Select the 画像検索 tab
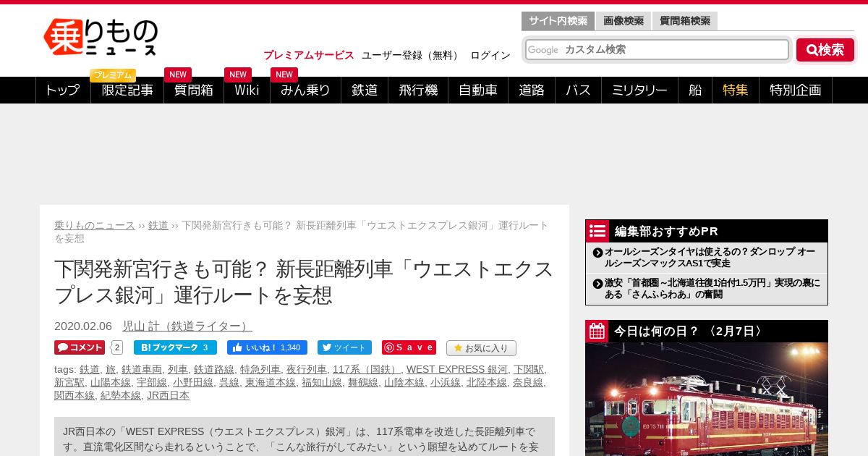Image resolution: width=868 pixels, height=456 pixels. [x=624, y=21]
